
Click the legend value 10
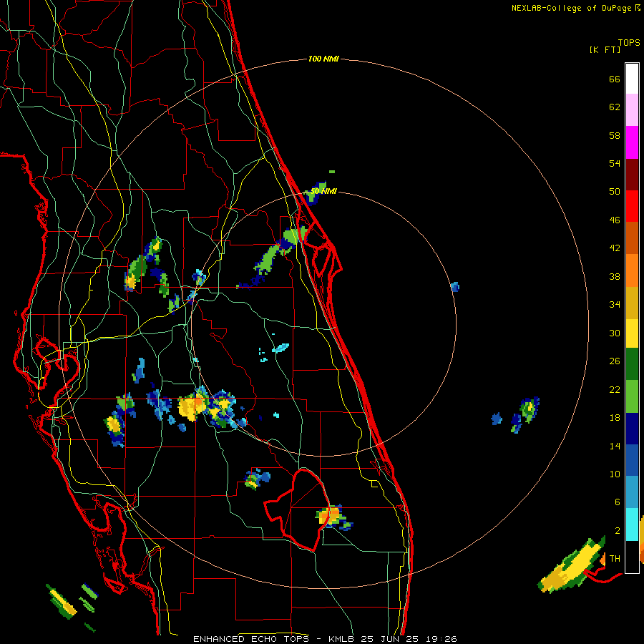615,474
